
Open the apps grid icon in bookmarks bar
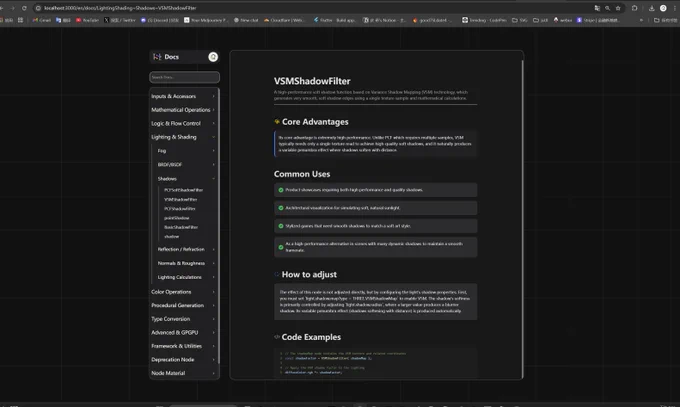[20, 20]
